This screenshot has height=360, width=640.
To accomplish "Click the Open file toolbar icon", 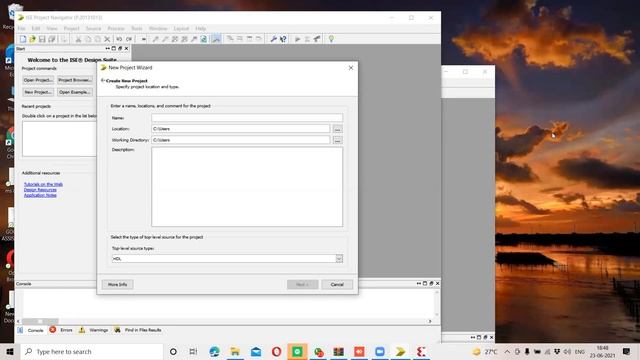I will (32, 39).
